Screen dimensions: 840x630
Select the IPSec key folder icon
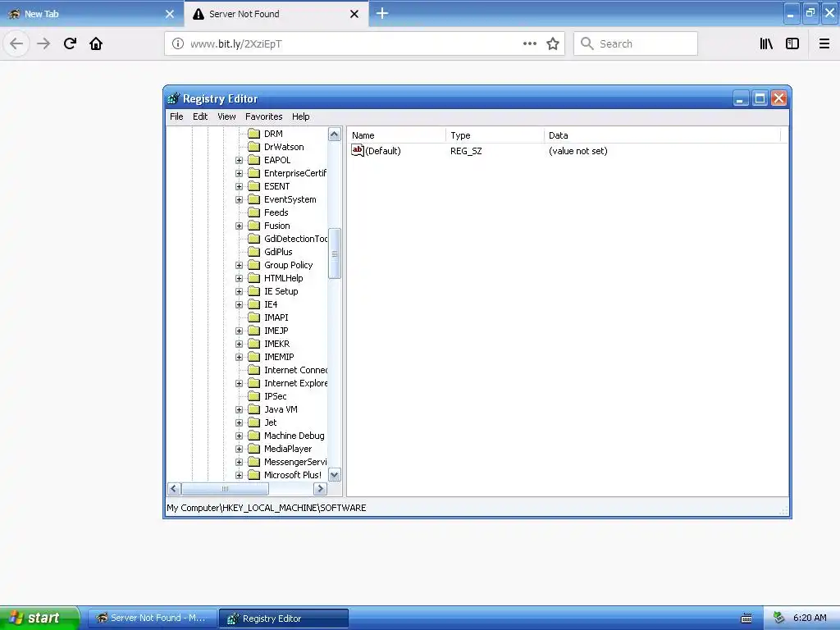click(x=254, y=396)
